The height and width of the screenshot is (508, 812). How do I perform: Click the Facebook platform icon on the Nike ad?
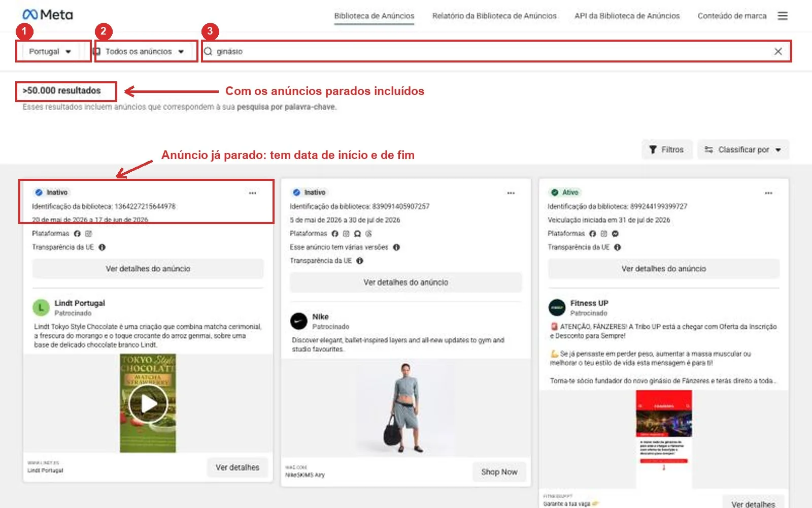coord(335,234)
